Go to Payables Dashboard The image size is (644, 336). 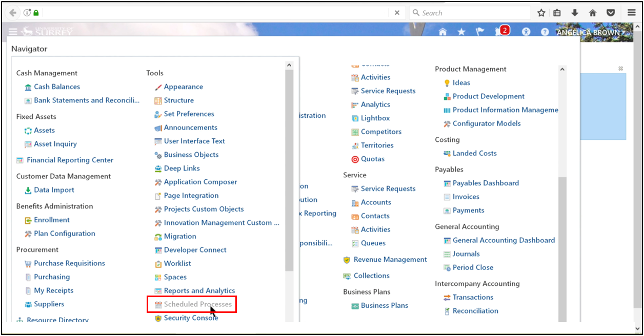[486, 183]
